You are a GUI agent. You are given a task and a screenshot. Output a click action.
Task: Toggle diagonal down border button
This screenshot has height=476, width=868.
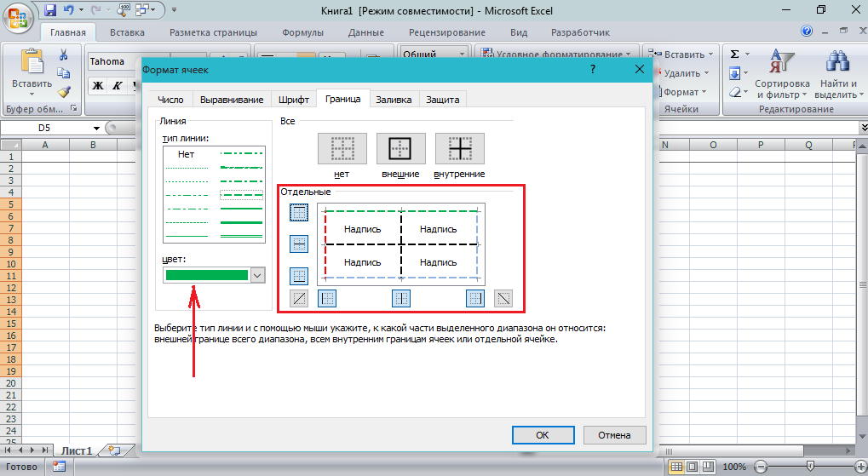click(503, 299)
